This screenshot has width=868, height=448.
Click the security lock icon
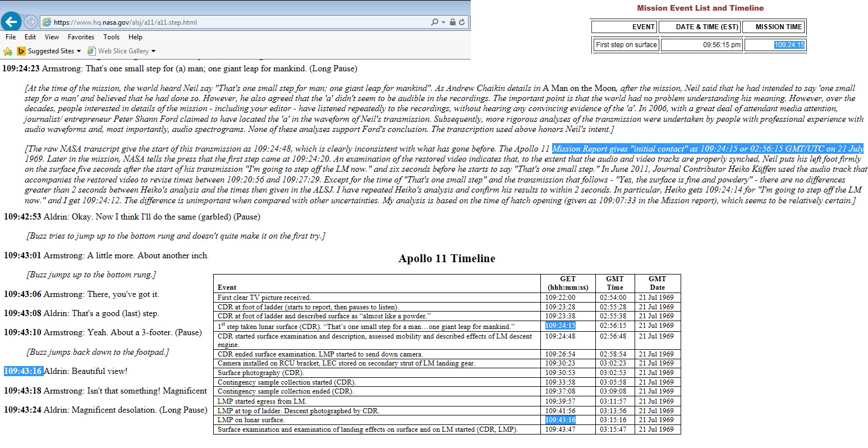pos(453,22)
